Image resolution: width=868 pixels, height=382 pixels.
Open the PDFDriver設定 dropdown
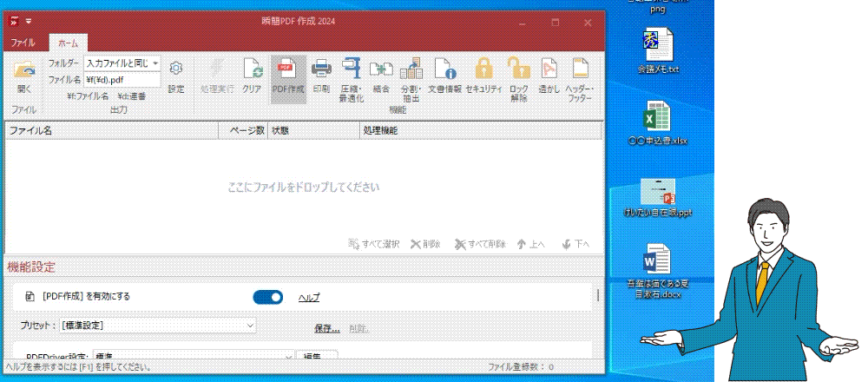coord(193,356)
